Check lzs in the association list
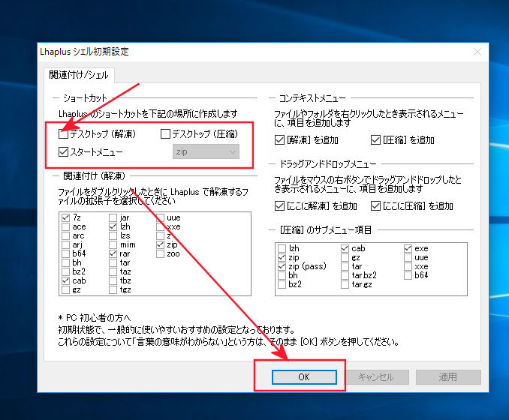509x420 pixels. pyautogui.click(x=113, y=235)
